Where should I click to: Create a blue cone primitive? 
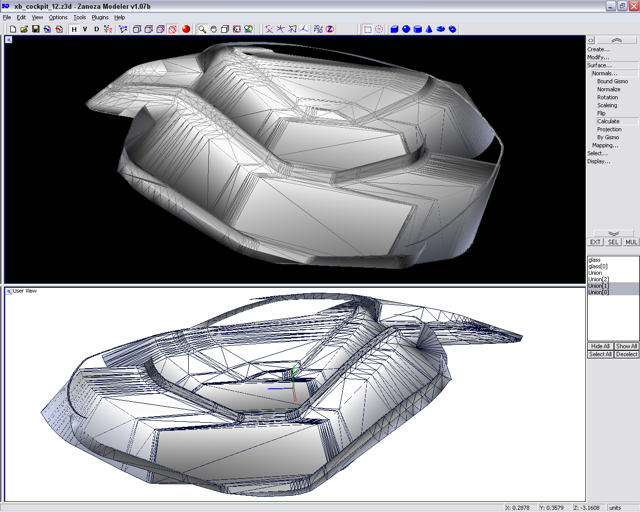pyautogui.click(x=430, y=29)
